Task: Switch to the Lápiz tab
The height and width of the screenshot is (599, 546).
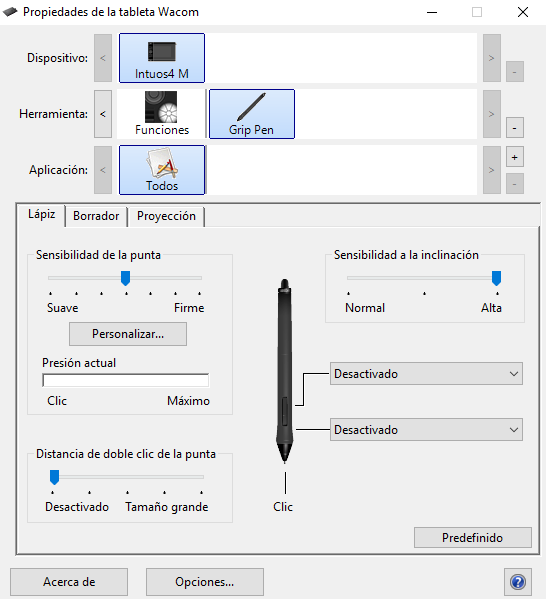Action: click(41, 215)
